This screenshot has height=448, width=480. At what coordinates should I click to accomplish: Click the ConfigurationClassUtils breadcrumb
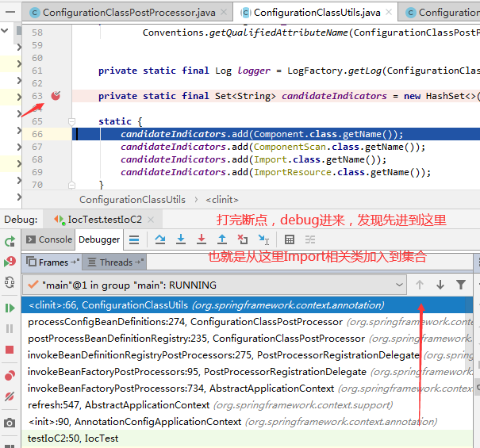(x=132, y=200)
